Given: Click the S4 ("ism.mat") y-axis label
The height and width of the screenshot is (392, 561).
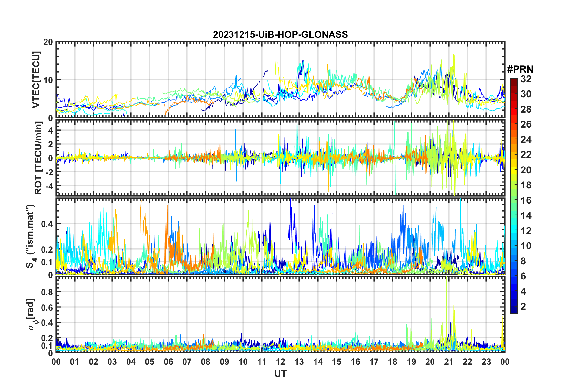Looking at the screenshot, I should 31,236.
